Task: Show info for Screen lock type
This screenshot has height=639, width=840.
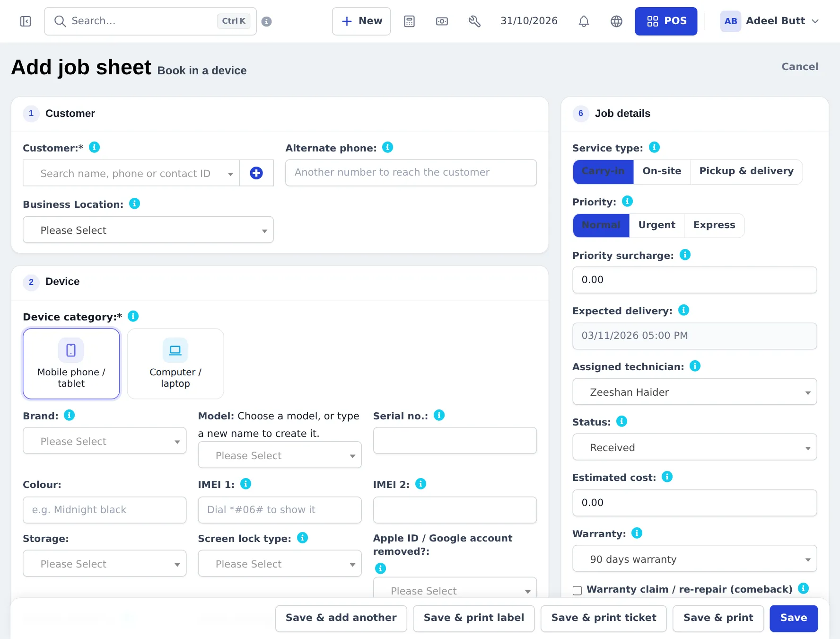Action: pyautogui.click(x=303, y=538)
